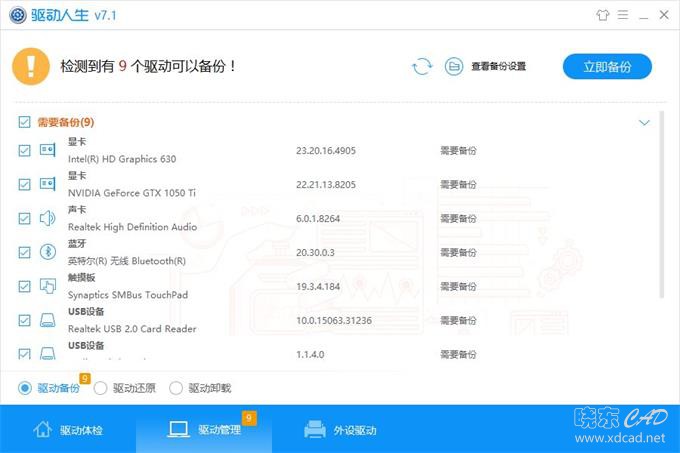
Task: Click the refresh arrows icon
Action: click(422, 66)
